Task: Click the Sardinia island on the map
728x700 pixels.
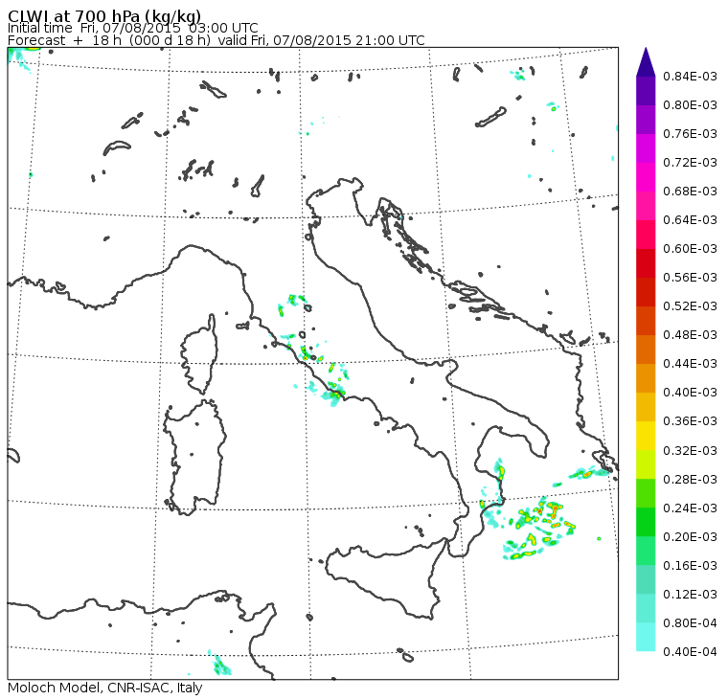Action: 195,457
